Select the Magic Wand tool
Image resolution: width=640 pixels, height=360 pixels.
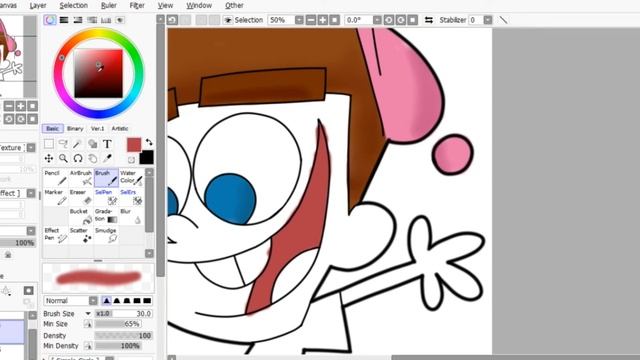(78, 144)
